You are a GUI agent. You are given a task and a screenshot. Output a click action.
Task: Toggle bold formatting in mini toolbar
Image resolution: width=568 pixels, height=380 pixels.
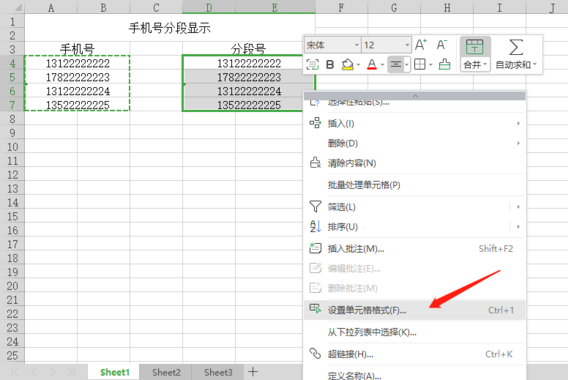[330, 64]
